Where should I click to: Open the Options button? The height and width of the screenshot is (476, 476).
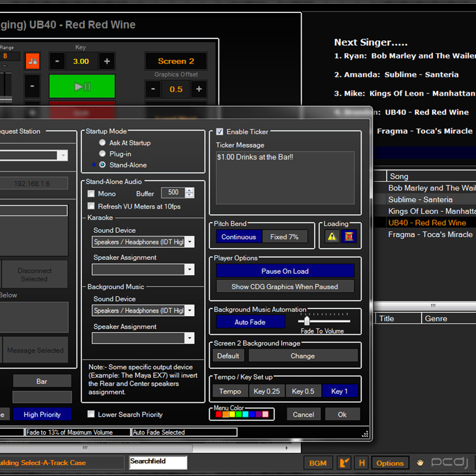click(x=390, y=463)
